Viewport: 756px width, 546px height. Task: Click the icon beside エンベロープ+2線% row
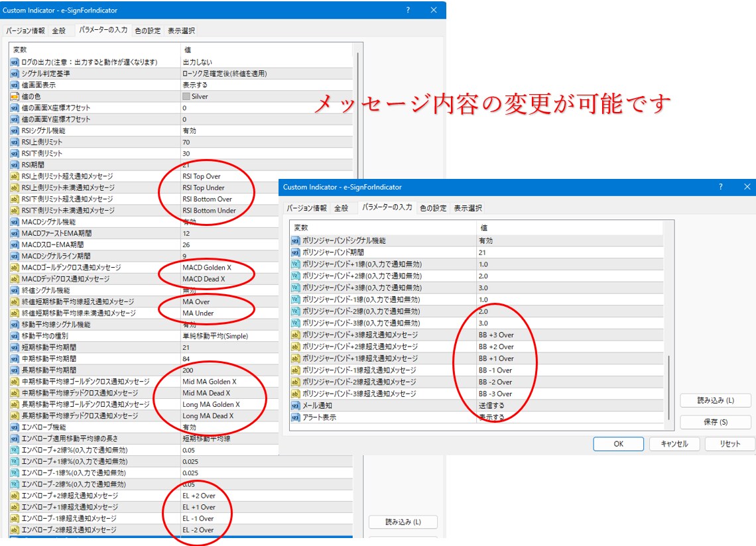15,450
